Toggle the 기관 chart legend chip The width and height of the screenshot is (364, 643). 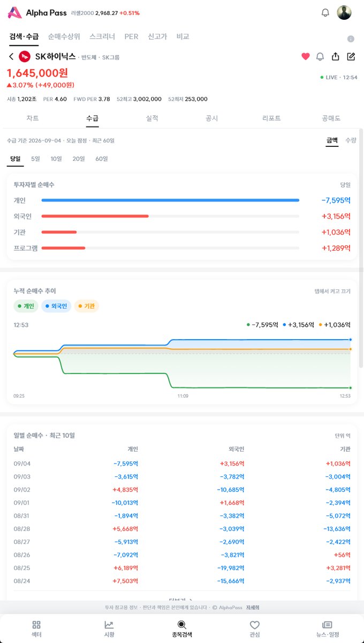87,306
